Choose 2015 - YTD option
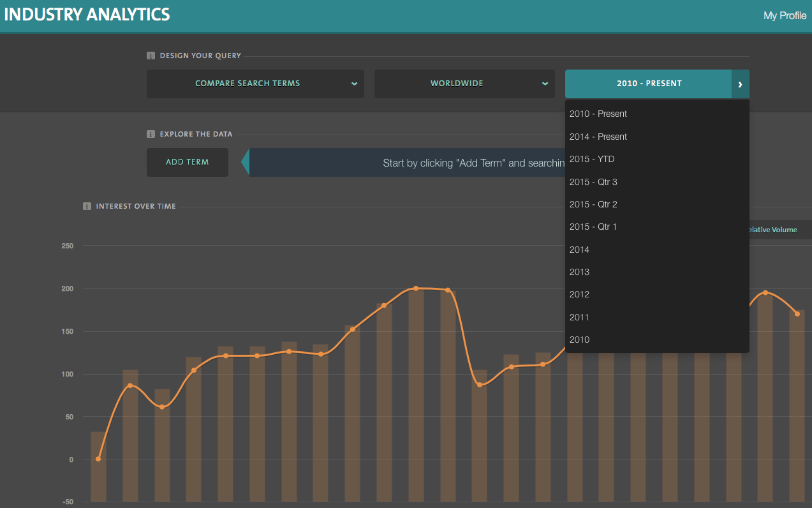 tap(592, 159)
